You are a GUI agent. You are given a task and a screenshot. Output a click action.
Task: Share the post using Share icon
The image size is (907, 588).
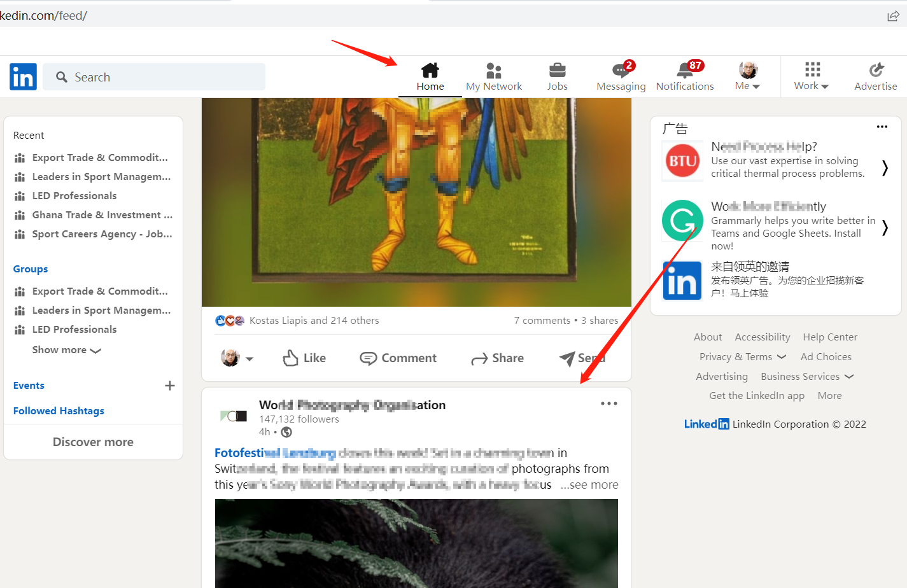(x=498, y=358)
